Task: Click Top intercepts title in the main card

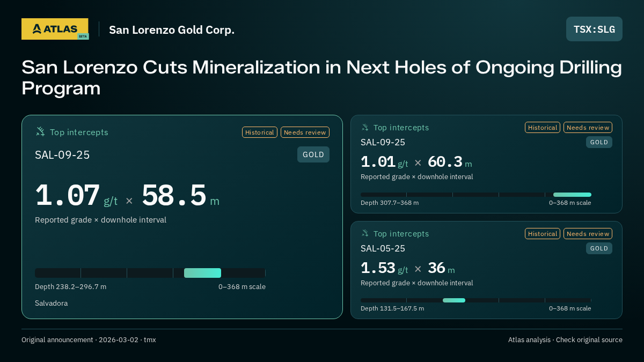Action: (x=79, y=132)
